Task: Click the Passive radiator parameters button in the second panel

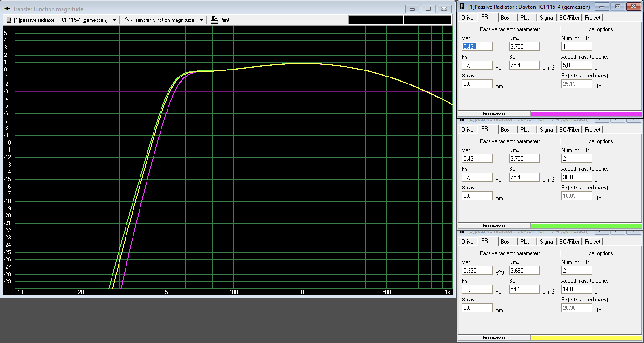Action: pyautogui.click(x=510, y=141)
